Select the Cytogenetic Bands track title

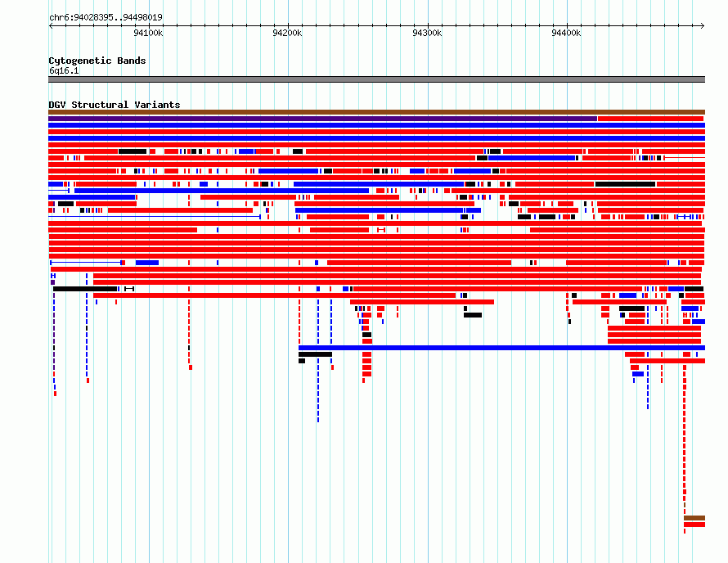[97, 61]
